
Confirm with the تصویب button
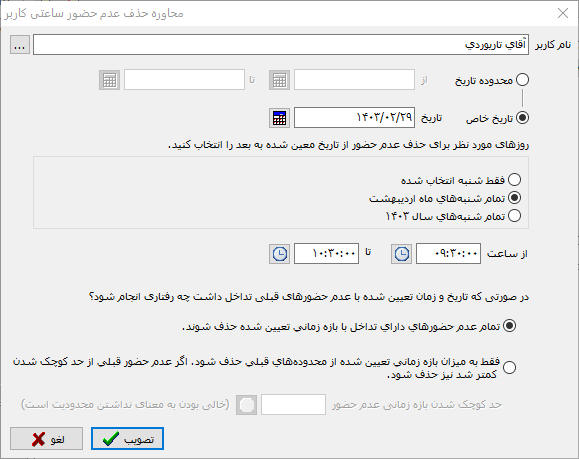pyautogui.click(x=127, y=439)
